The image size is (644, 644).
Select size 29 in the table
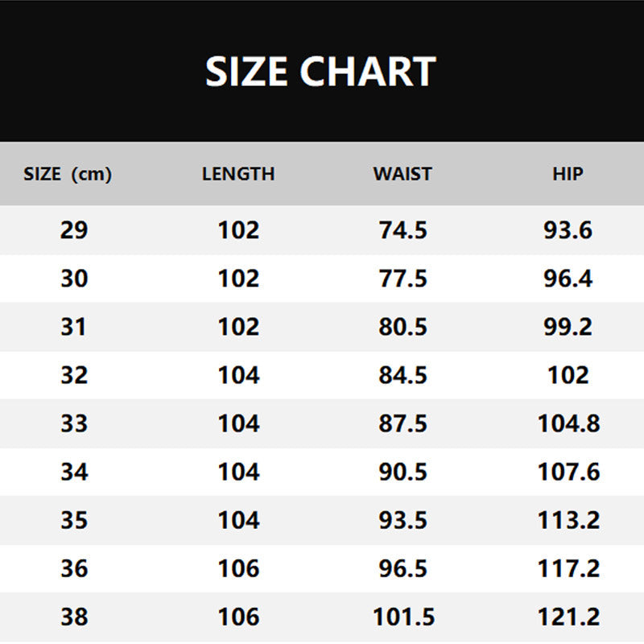pyautogui.click(x=74, y=230)
